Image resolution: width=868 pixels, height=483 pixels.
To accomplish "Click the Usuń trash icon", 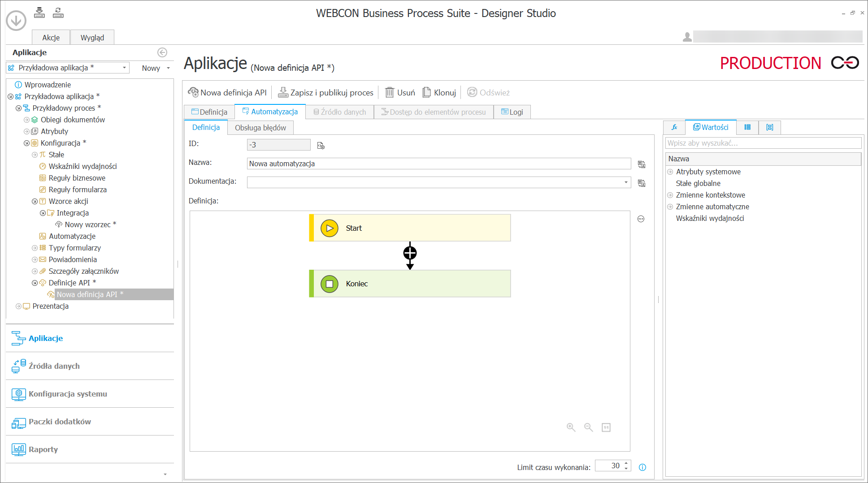I will [390, 93].
